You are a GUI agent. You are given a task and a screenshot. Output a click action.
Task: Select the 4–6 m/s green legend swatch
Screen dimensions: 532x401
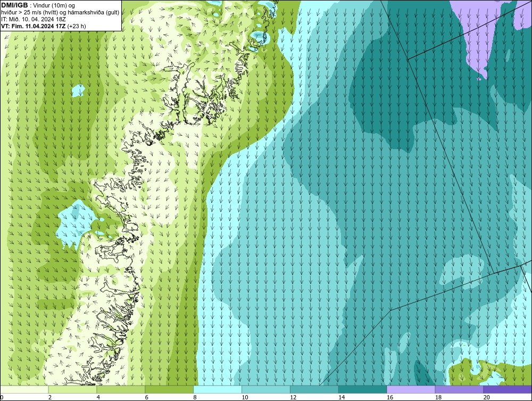click(121, 389)
